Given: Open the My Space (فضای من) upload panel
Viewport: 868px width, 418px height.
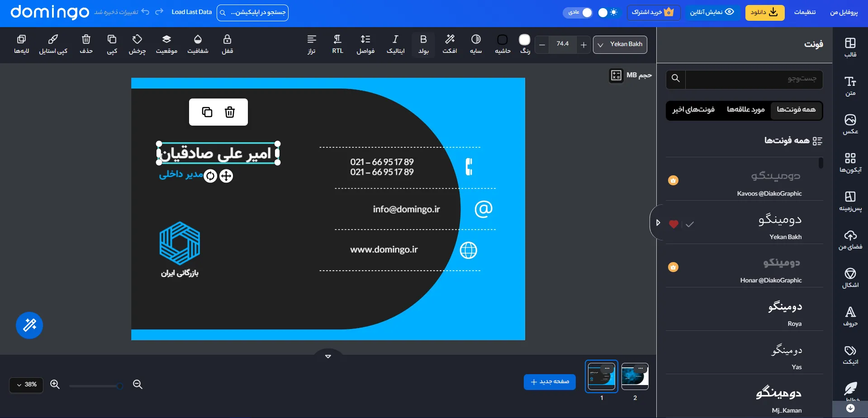Looking at the screenshot, I should click(x=850, y=240).
